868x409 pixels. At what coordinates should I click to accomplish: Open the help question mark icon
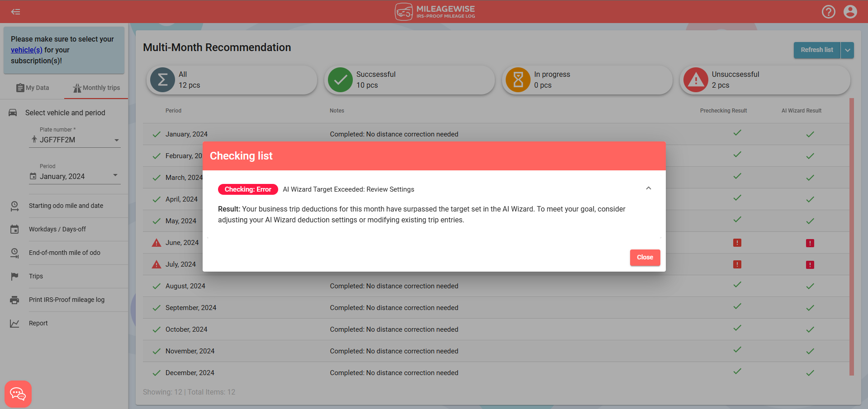tap(829, 12)
